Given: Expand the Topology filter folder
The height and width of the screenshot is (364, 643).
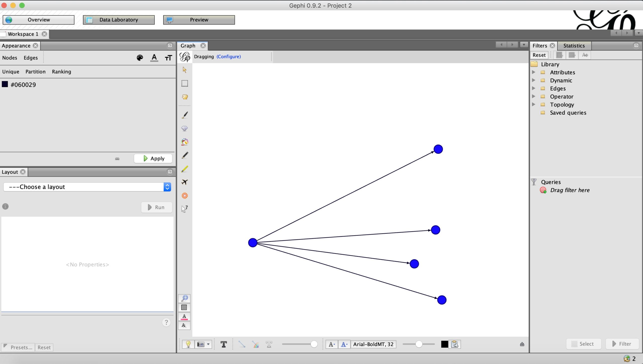Looking at the screenshot, I should (534, 104).
